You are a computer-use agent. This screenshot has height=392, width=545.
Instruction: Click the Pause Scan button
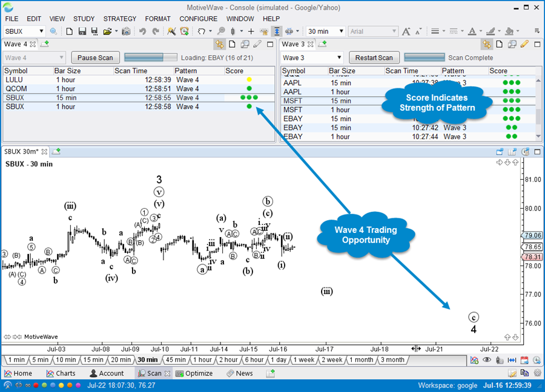click(x=95, y=57)
